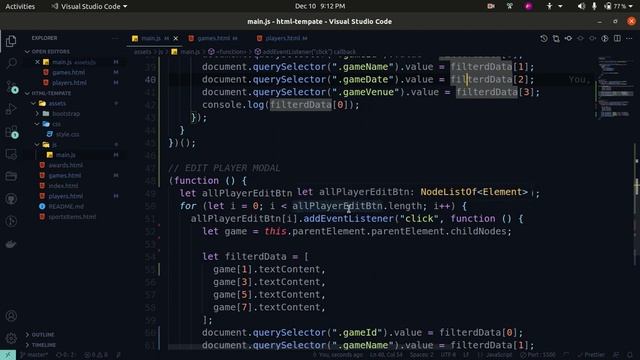The width and height of the screenshot is (640, 360).
Task: Open Explorer views and more actions menu
Action: pyautogui.click(x=116, y=38)
